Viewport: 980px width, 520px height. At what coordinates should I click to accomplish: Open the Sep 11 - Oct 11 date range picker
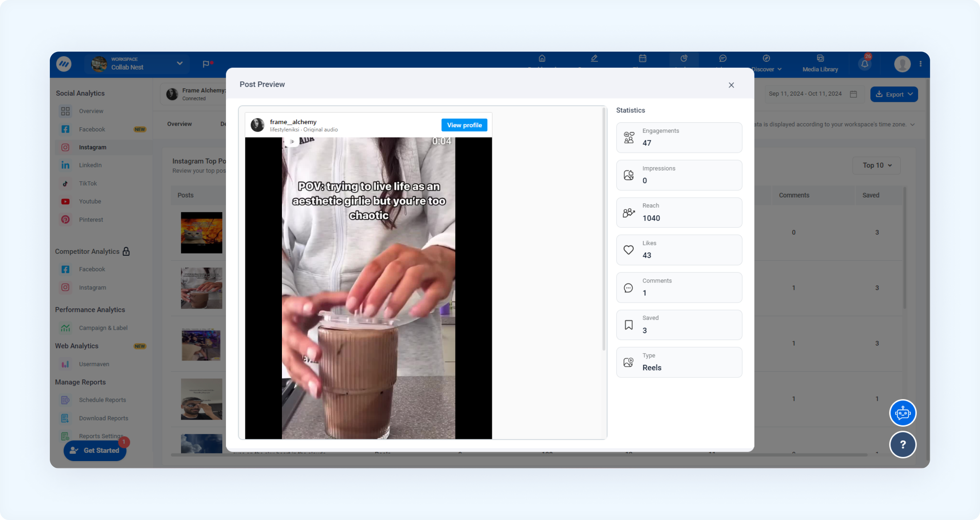pyautogui.click(x=813, y=94)
